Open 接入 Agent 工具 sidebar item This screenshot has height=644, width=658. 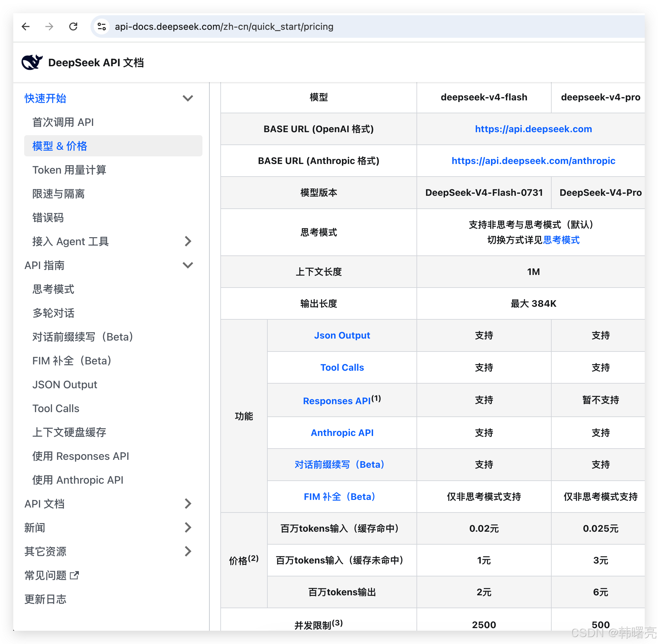(x=70, y=241)
